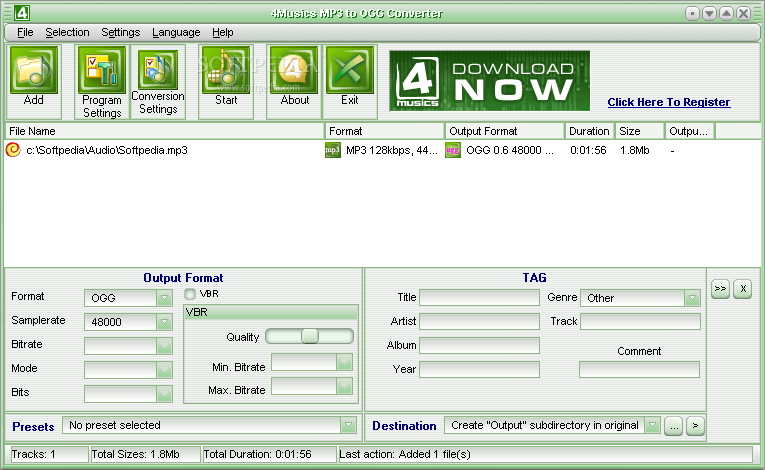Viewport: 765px width, 470px height.
Task: Sort by the Duration column header
Action: pyautogui.click(x=589, y=131)
